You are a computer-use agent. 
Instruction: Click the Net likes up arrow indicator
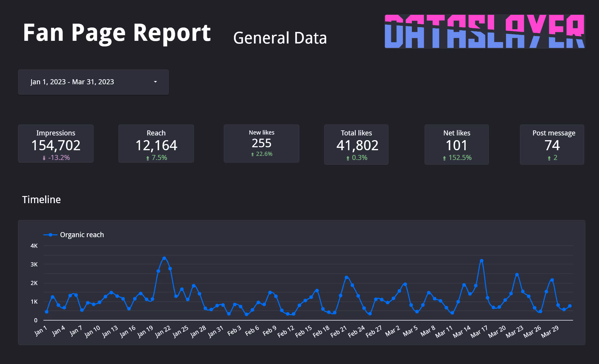444,158
